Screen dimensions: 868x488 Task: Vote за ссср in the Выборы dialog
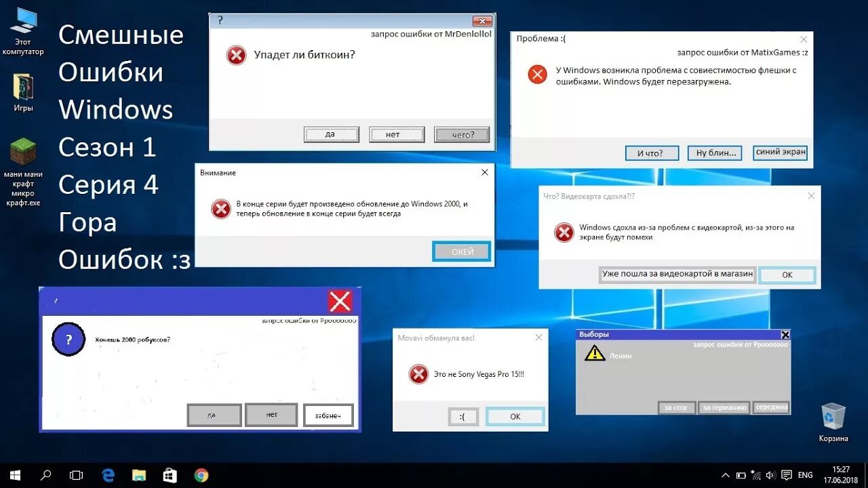click(676, 407)
